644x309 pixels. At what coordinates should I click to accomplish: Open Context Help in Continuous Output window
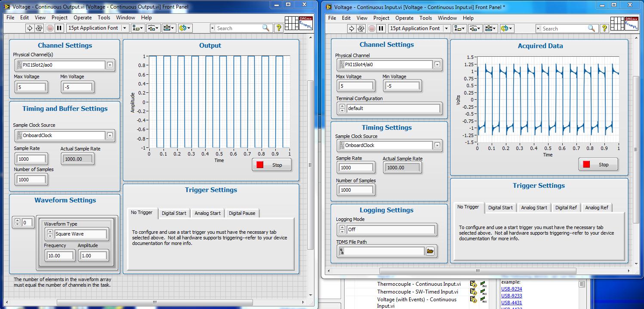(279, 28)
